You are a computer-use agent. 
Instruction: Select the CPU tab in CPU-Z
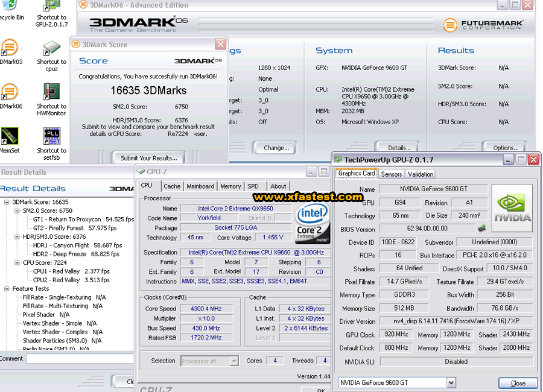click(x=147, y=186)
